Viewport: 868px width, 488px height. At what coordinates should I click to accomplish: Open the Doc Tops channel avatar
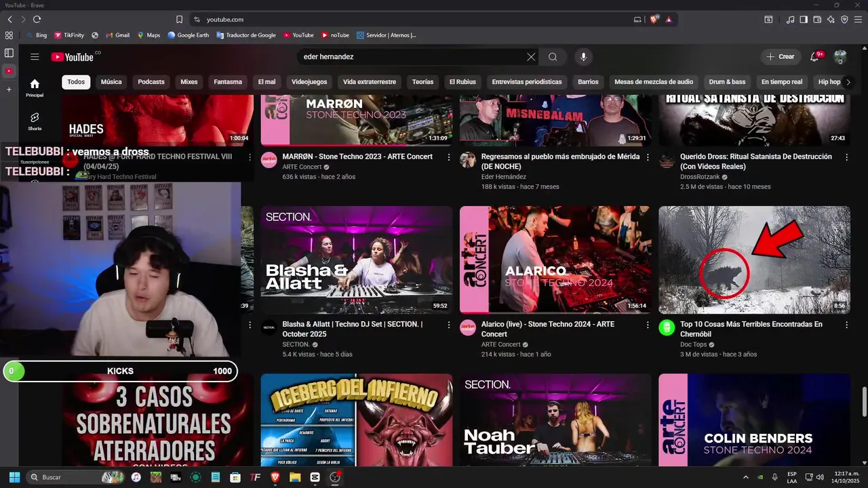pyautogui.click(x=667, y=327)
